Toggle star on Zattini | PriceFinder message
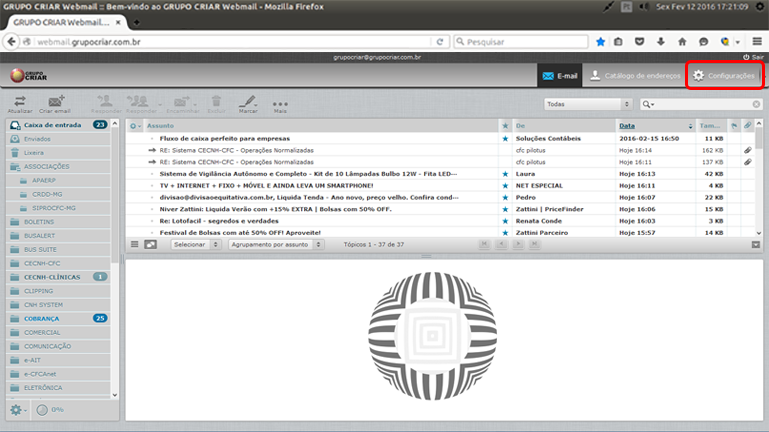Image resolution: width=769 pixels, height=432 pixels. point(505,209)
